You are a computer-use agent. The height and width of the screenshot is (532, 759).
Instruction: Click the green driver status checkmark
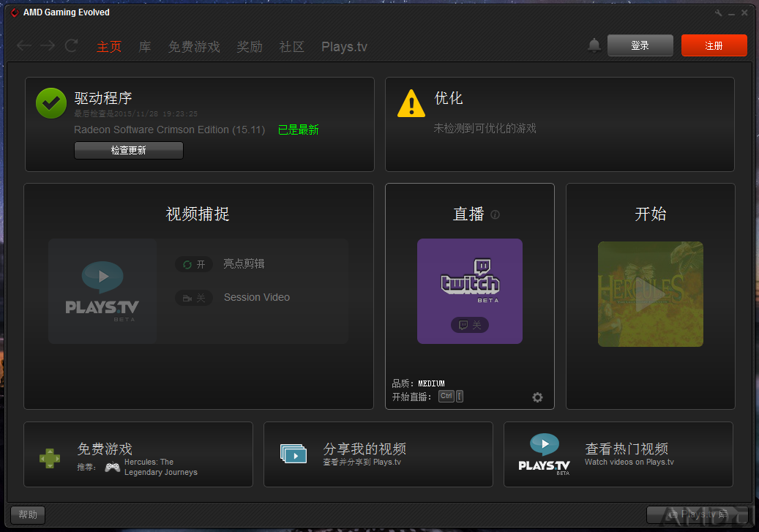(51, 103)
